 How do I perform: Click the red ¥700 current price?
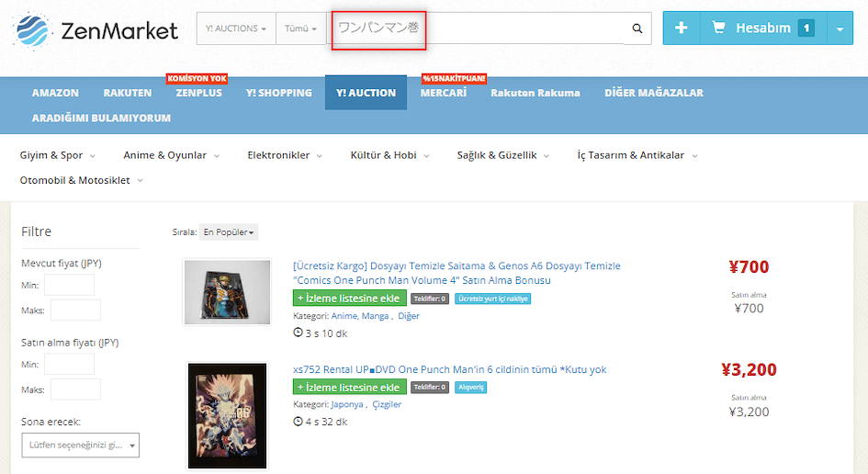click(749, 267)
